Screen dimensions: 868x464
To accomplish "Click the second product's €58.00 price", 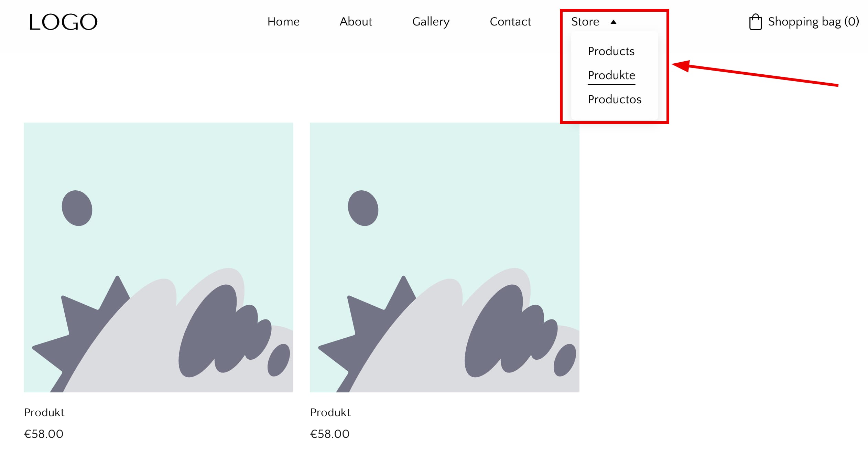I will 330,434.
